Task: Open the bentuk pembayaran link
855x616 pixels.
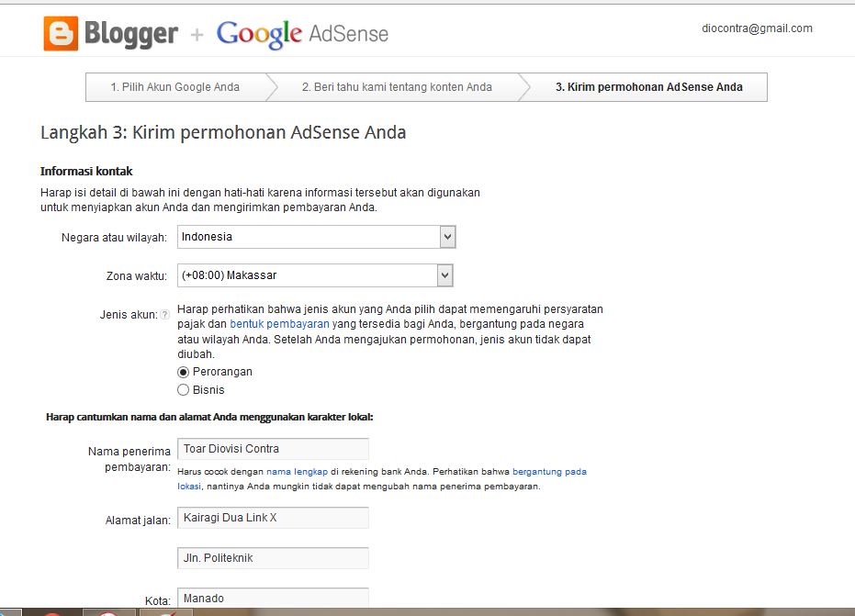Action: coord(280,324)
